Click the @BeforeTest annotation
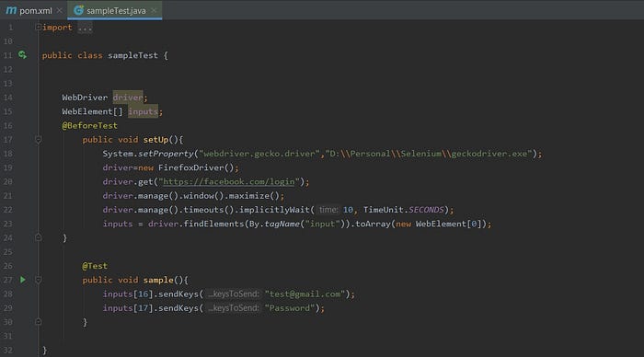Image resolution: width=644 pixels, height=357 pixels. pos(89,125)
